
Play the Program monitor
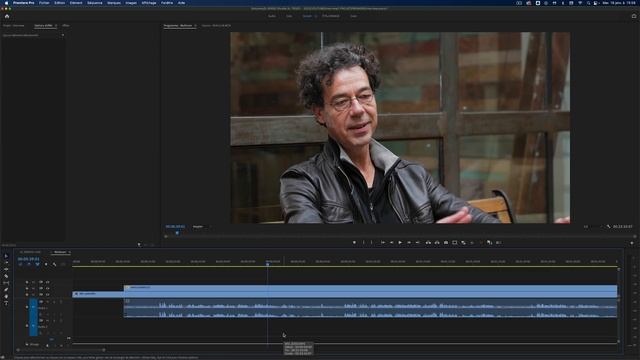[400, 242]
